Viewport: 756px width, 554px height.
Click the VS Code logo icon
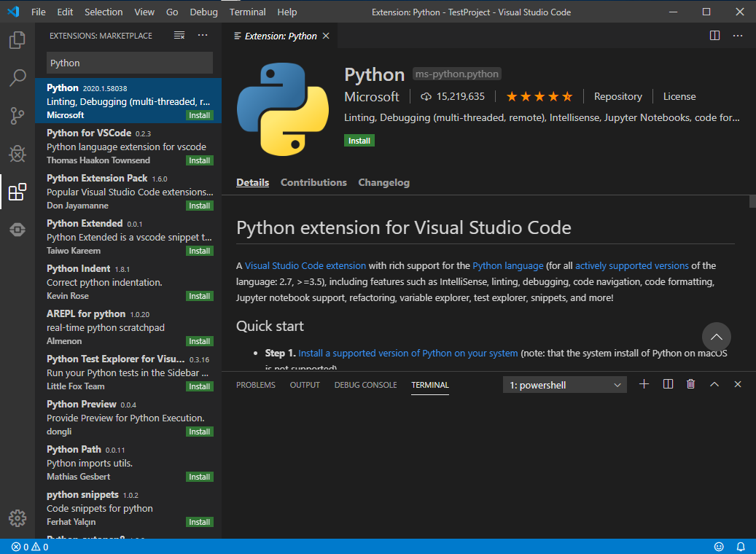14,12
